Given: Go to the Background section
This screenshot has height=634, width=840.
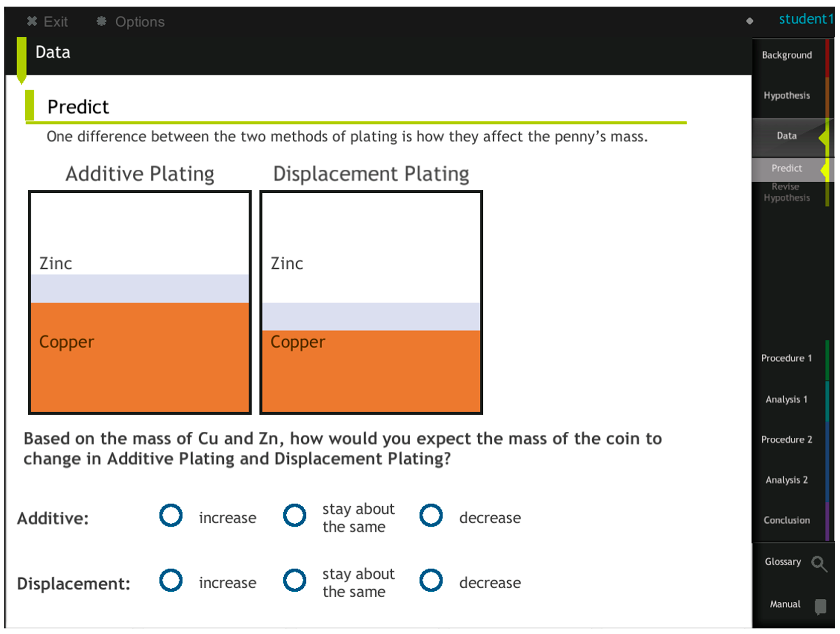Looking at the screenshot, I should coord(787,56).
